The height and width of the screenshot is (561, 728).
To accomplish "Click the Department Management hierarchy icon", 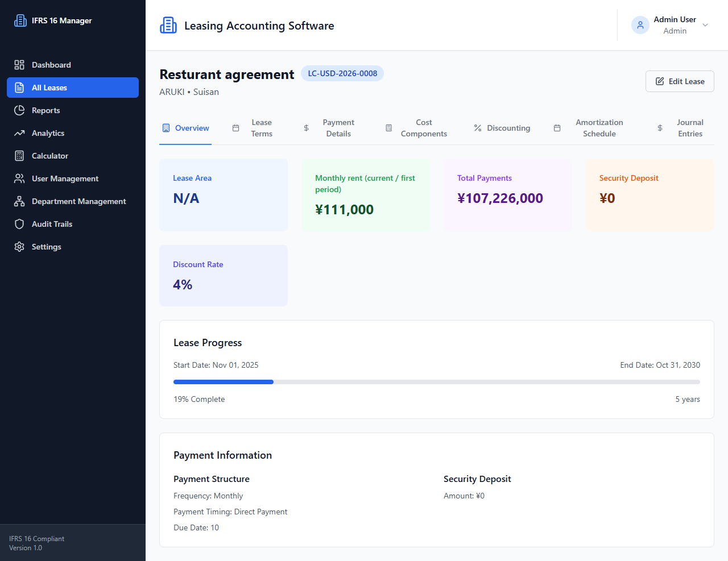I will pos(19,201).
